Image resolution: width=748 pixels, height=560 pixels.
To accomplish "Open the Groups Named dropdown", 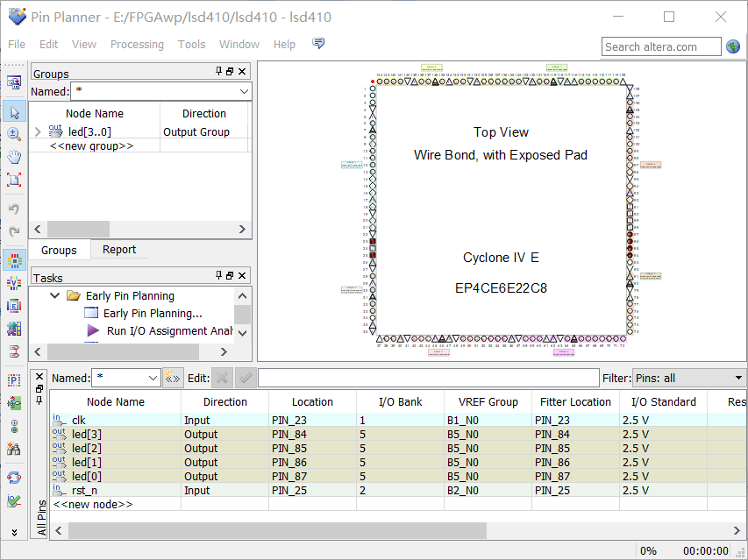I will pos(244,91).
